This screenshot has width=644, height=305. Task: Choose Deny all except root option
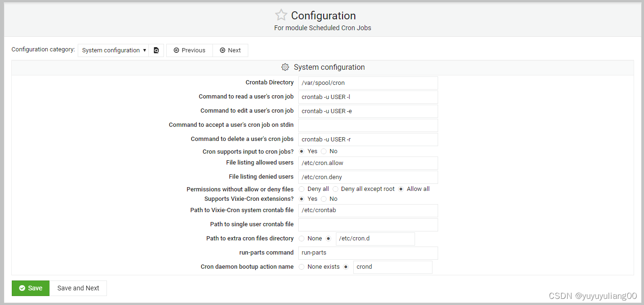point(335,189)
